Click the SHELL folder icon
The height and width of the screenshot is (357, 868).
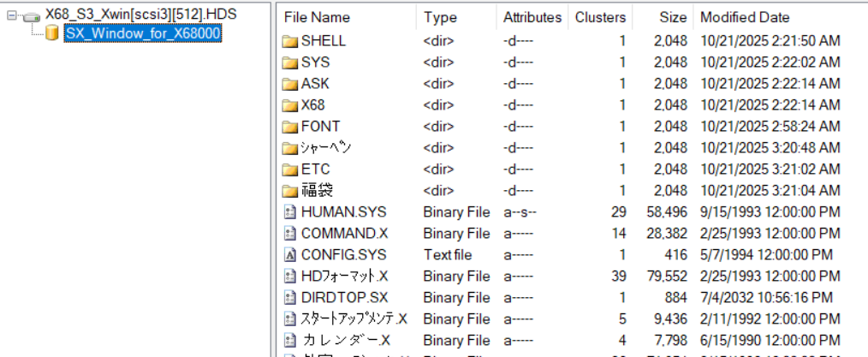click(x=289, y=41)
